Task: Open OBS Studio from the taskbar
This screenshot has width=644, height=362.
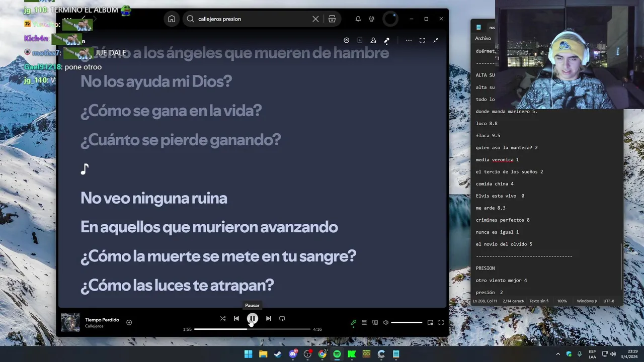Action: 307,354
